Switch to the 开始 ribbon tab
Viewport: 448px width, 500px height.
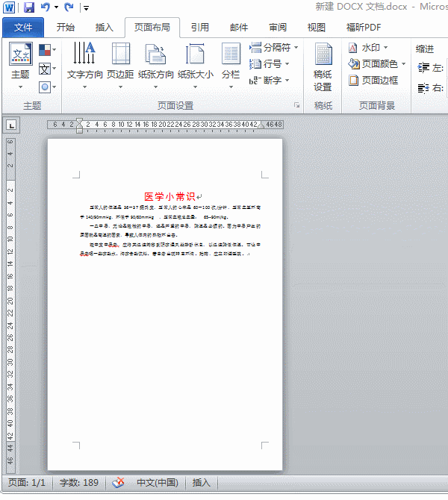tap(66, 28)
